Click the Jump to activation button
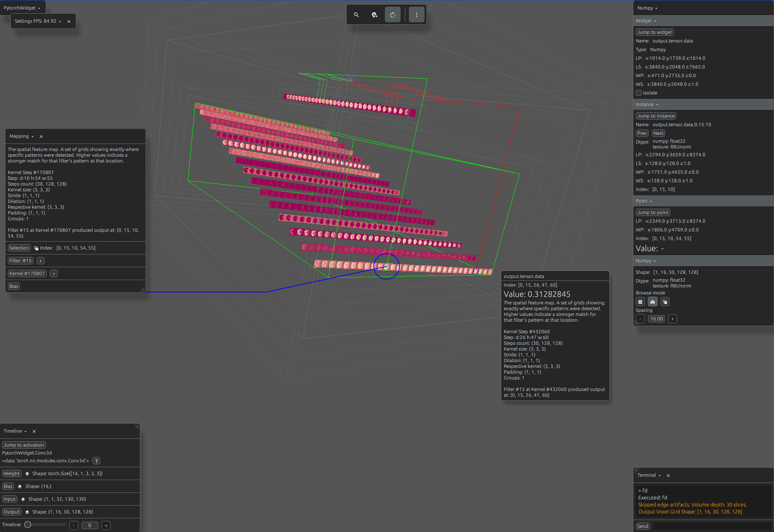The width and height of the screenshot is (774, 532). coord(24,445)
